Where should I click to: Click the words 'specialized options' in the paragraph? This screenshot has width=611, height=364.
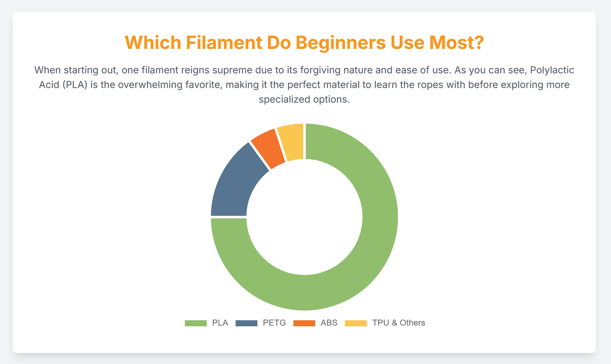304,99
